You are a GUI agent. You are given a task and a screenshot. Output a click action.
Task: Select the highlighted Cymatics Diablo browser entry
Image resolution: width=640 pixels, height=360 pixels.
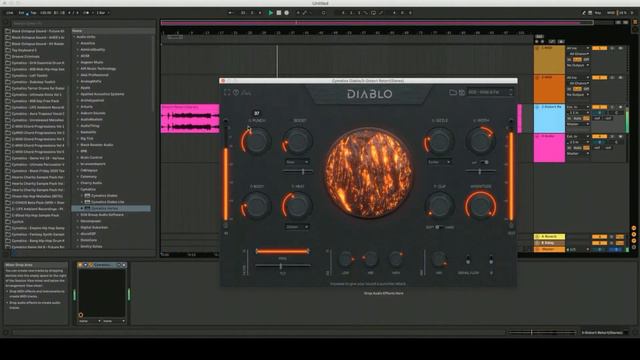(111, 209)
